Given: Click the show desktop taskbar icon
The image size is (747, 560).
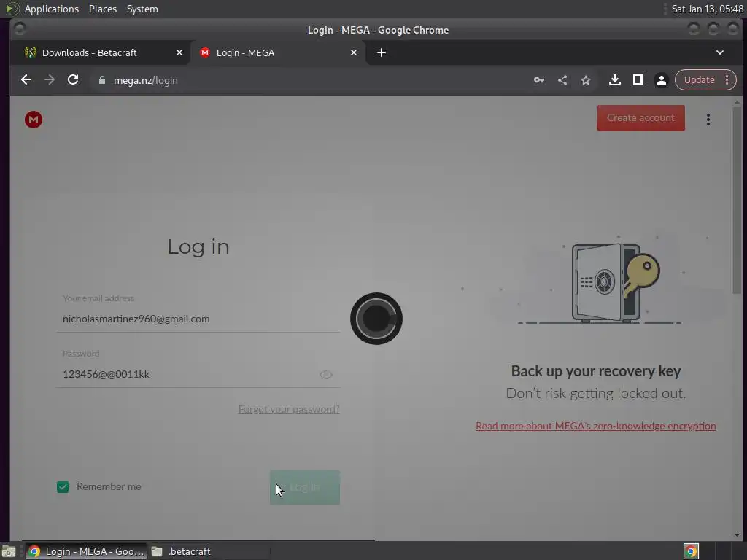Looking at the screenshot, I should click(9, 551).
